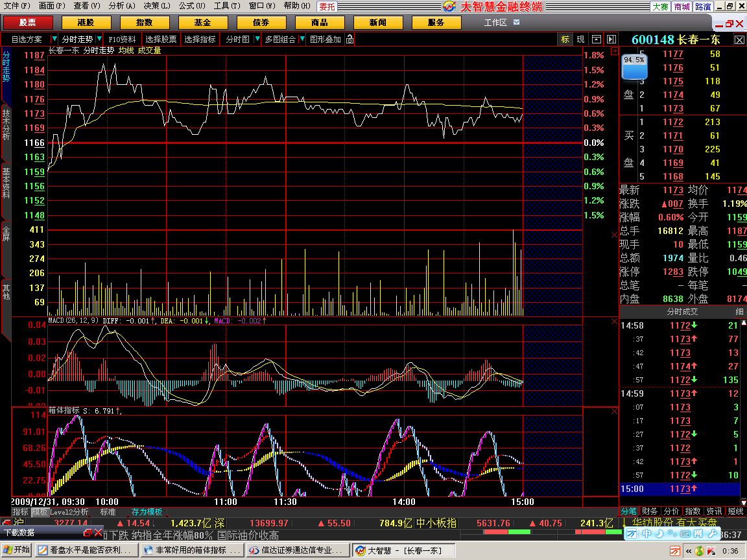747x560 pixels.
Task: Toggle the 标 marker button
Action: (565, 40)
